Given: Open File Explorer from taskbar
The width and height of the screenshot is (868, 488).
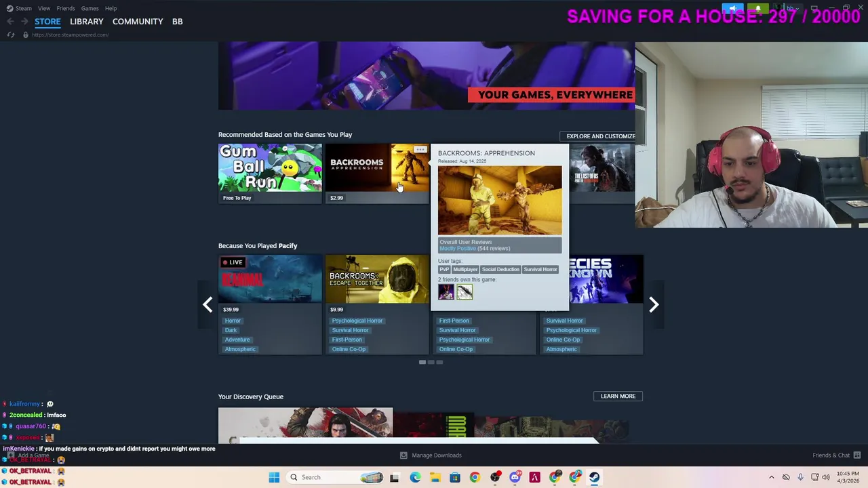Looking at the screenshot, I should tap(435, 477).
